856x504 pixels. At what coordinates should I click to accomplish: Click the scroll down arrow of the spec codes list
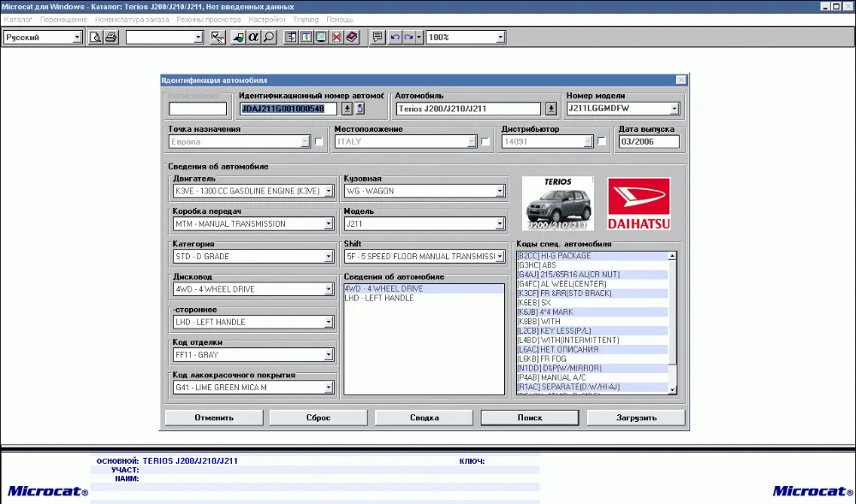672,389
